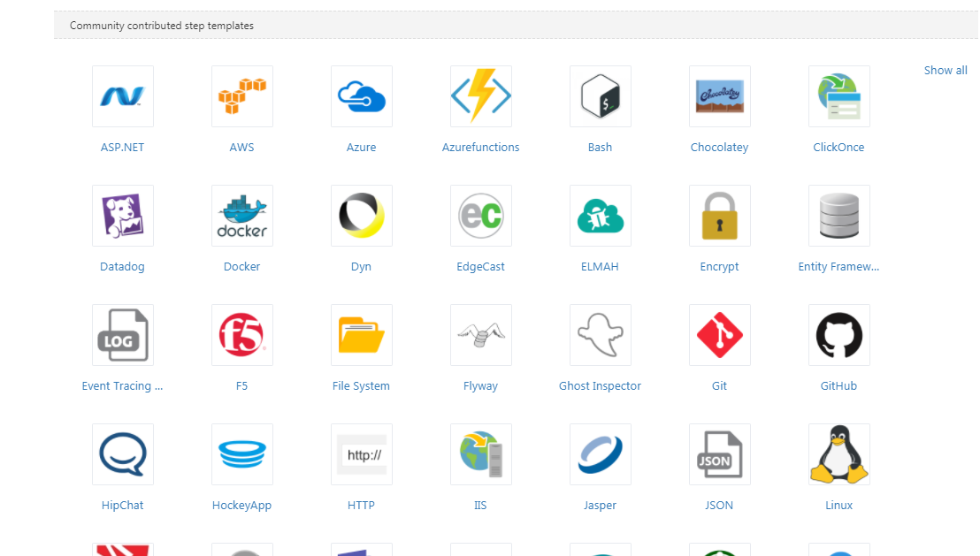Open the Chocolatey template
980x556 pixels.
point(719,96)
